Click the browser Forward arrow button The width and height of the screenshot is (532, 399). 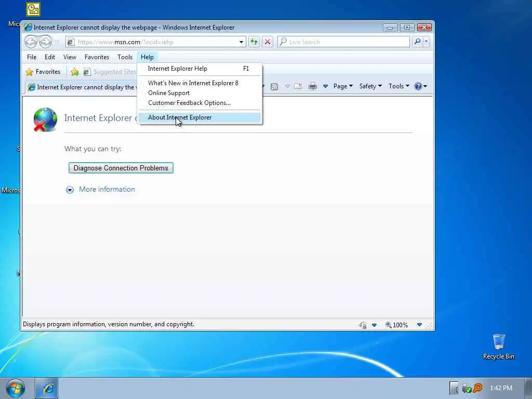pyautogui.click(x=45, y=42)
